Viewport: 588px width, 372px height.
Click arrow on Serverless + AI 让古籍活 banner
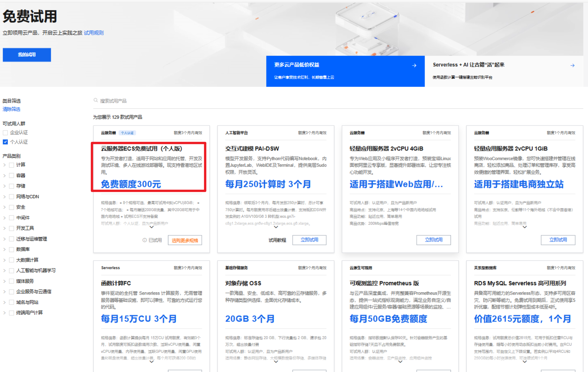(x=573, y=65)
